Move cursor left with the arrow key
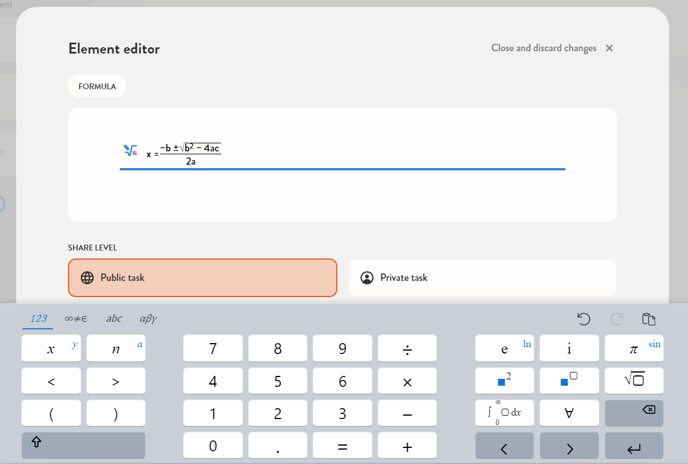This screenshot has width=688, height=464. (x=504, y=446)
